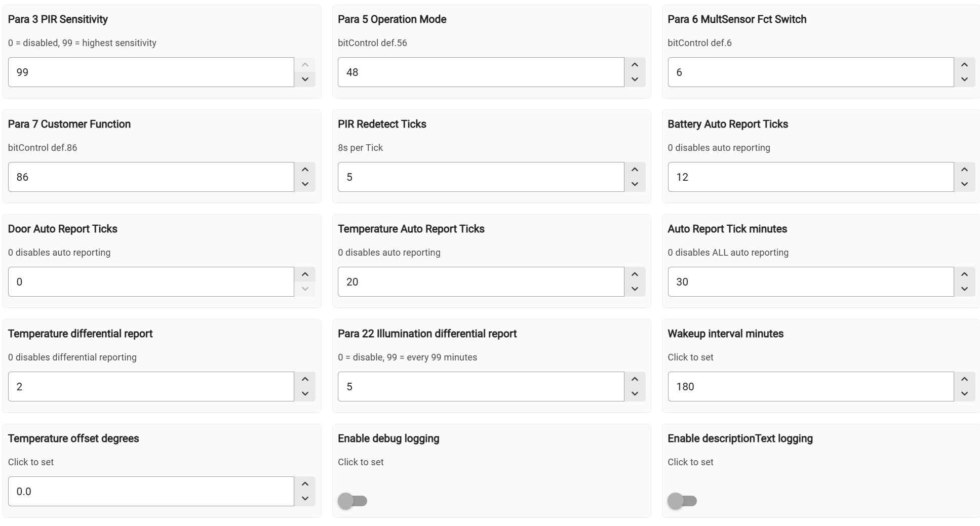
Task: Decrease Para 7 Customer Function value
Action: 305,184
